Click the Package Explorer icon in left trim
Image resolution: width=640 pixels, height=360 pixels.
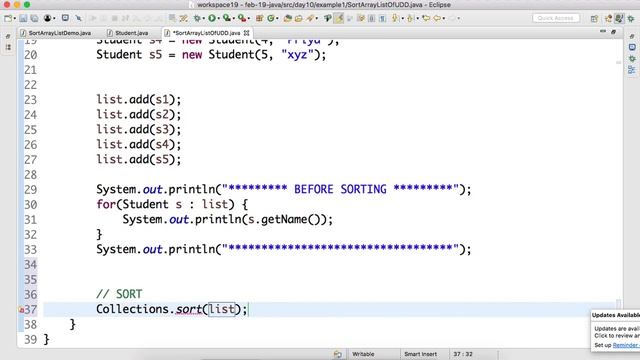point(8,47)
